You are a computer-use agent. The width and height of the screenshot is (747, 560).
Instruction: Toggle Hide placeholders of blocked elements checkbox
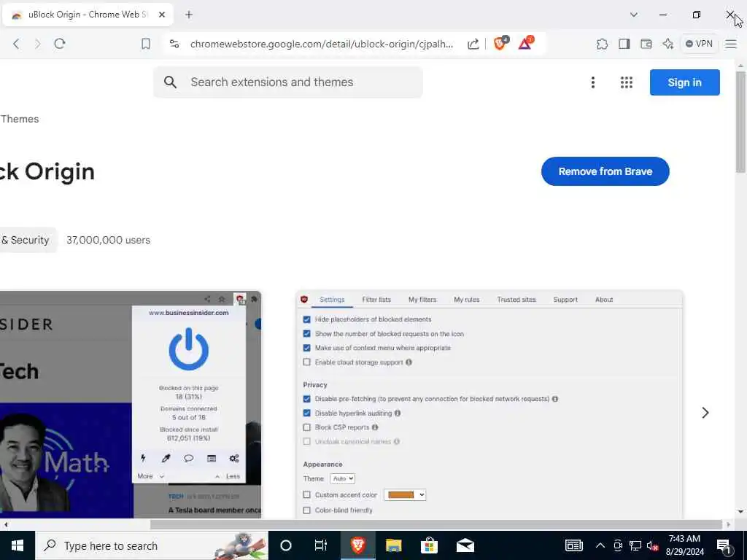click(x=307, y=319)
